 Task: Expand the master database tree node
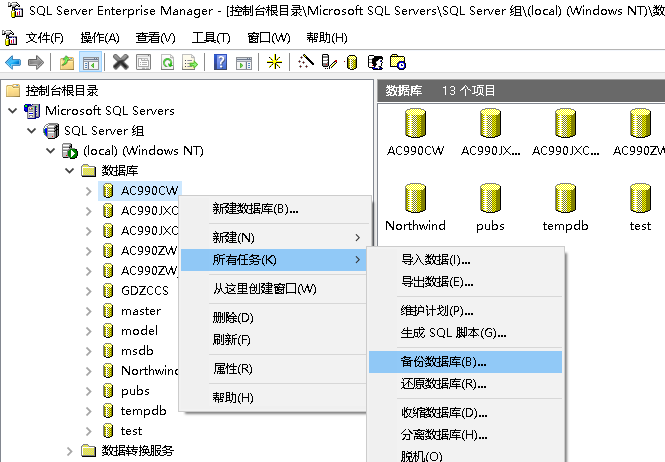coord(88,311)
